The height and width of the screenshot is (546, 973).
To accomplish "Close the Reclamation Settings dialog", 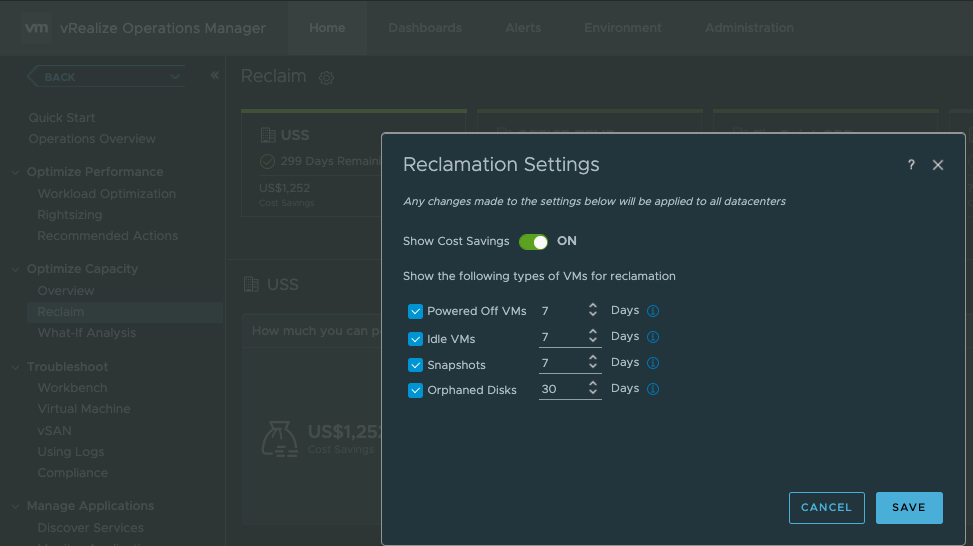I will click(938, 165).
